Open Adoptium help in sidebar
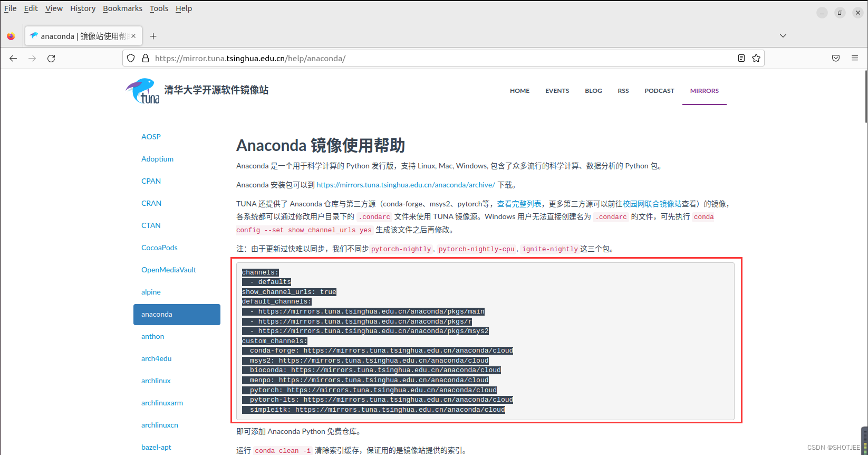Screen dimensions: 868x455 coord(157,159)
